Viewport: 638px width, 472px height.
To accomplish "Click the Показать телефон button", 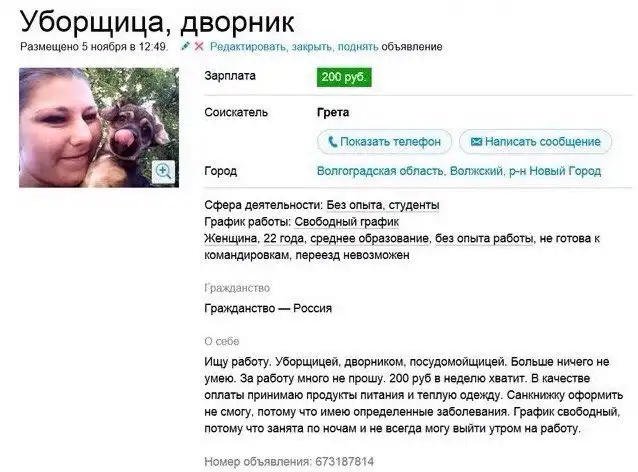I will click(385, 142).
